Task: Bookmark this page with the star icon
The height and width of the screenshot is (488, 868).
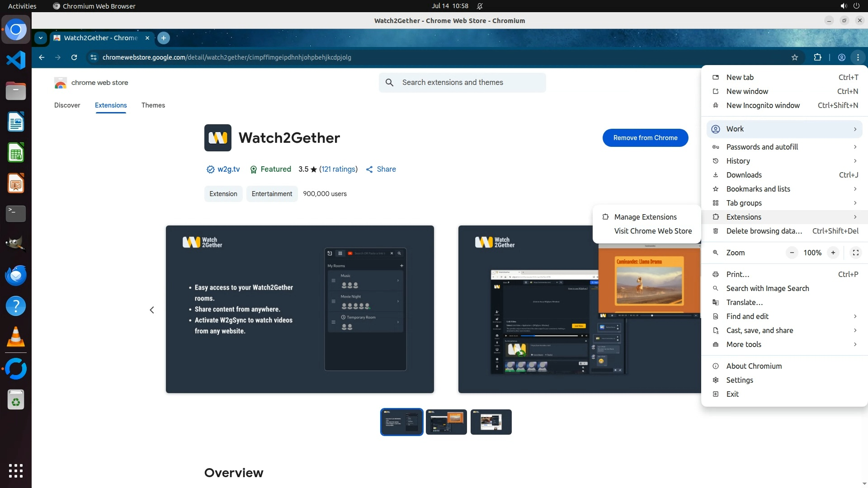Action: pos(795,57)
